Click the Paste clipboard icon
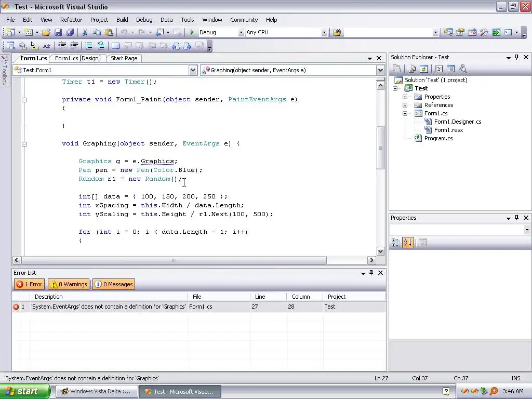532x399 pixels. pos(109,32)
